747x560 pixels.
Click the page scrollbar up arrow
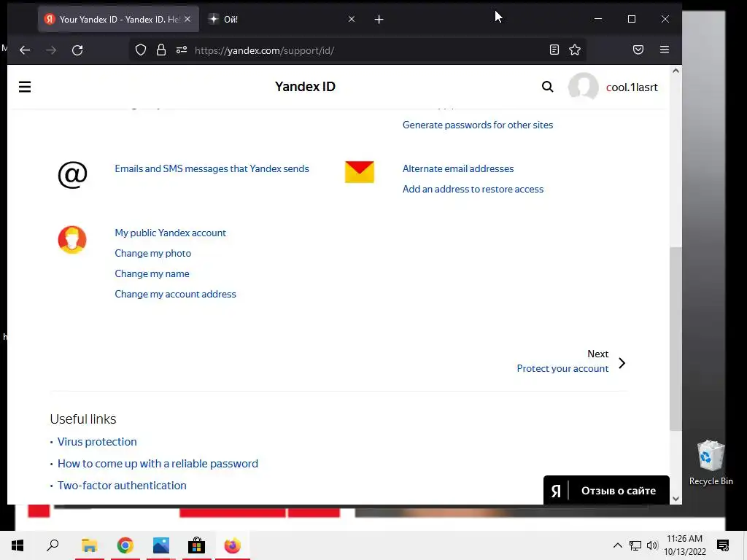pos(676,71)
